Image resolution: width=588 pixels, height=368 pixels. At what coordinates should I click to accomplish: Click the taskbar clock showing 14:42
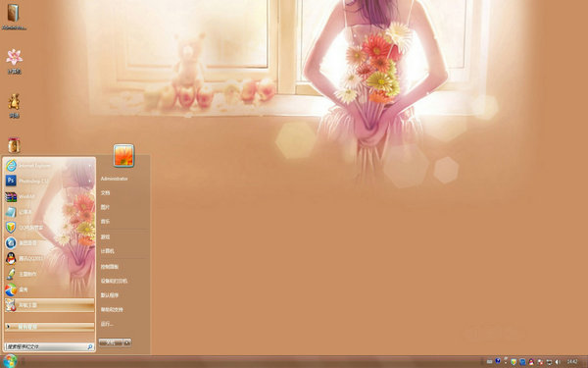tap(572, 361)
